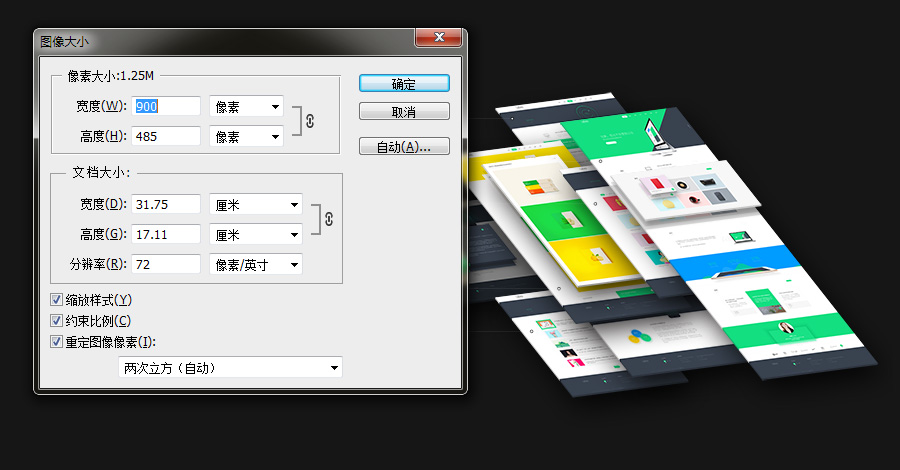Click the pixel height field showing 485
Image resolution: width=900 pixels, height=470 pixels.
[166, 136]
